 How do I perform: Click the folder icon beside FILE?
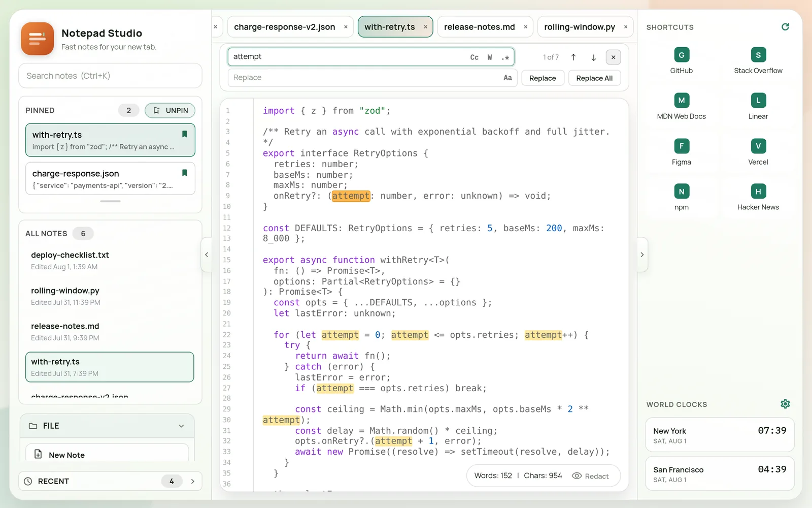[33, 426]
